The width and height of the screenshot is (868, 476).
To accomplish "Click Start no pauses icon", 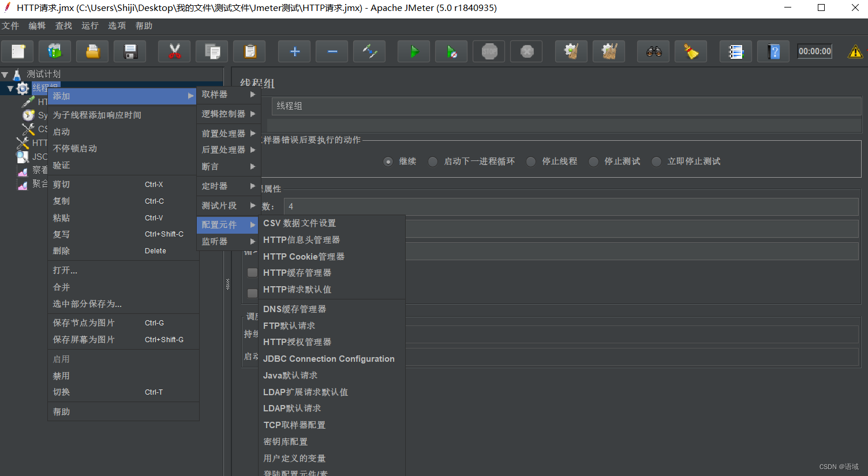I will coord(451,51).
